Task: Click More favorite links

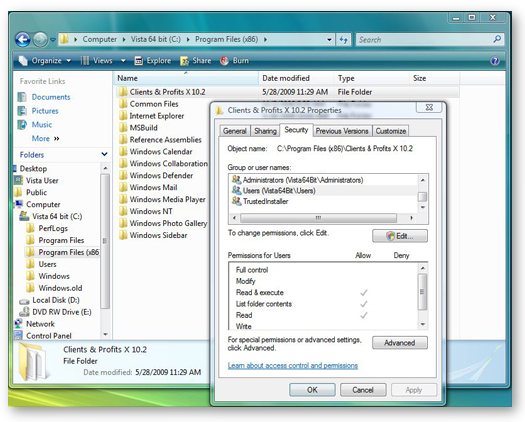Action: pos(45,138)
